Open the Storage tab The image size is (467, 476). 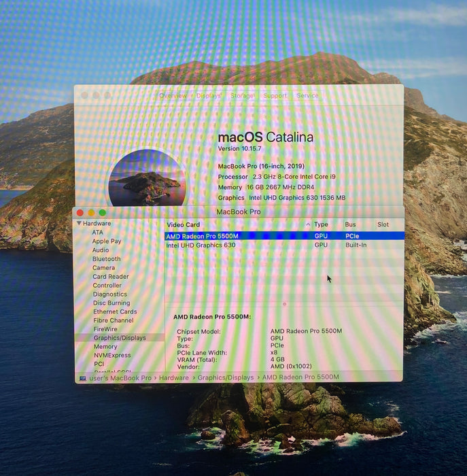[242, 96]
